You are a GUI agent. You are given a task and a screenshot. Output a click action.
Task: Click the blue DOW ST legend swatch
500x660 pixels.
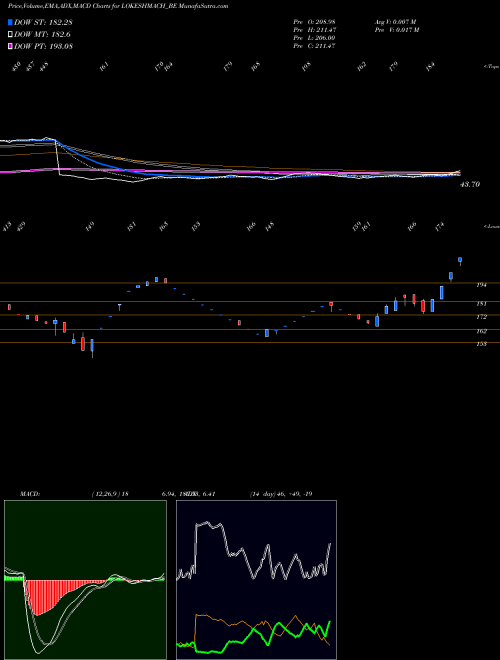(x=10, y=22)
